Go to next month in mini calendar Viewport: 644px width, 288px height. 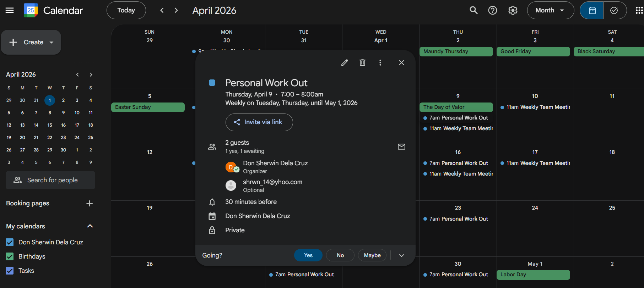(x=91, y=74)
